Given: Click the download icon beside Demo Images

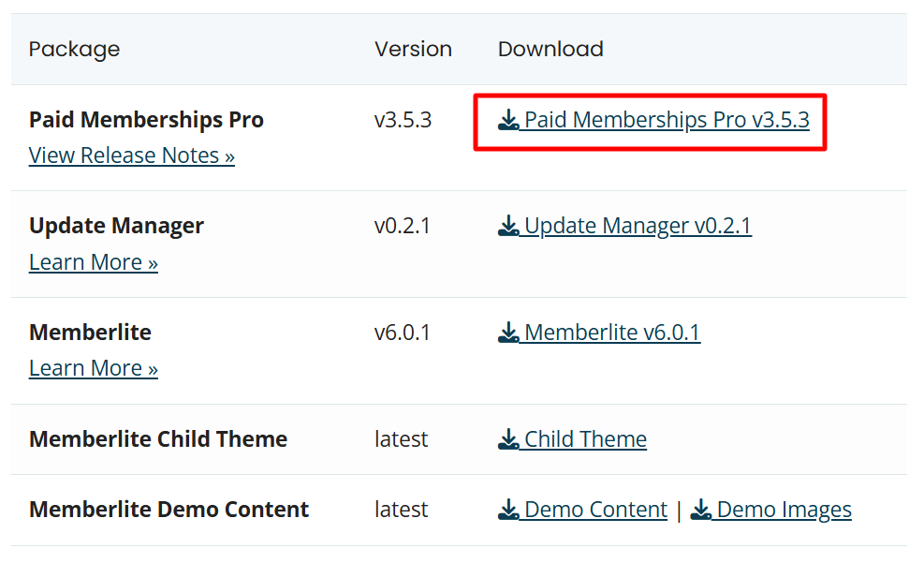Looking at the screenshot, I should pyautogui.click(x=700, y=510).
